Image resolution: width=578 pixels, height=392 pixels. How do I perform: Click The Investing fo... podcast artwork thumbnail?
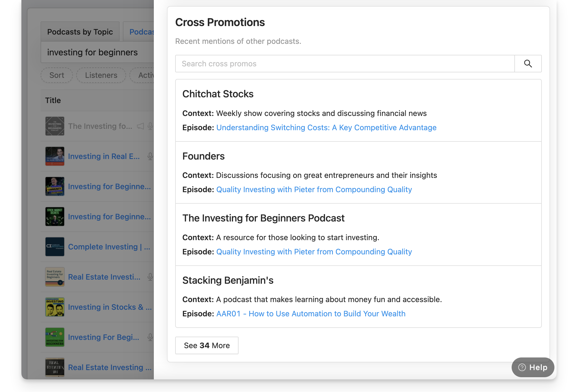click(x=55, y=126)
